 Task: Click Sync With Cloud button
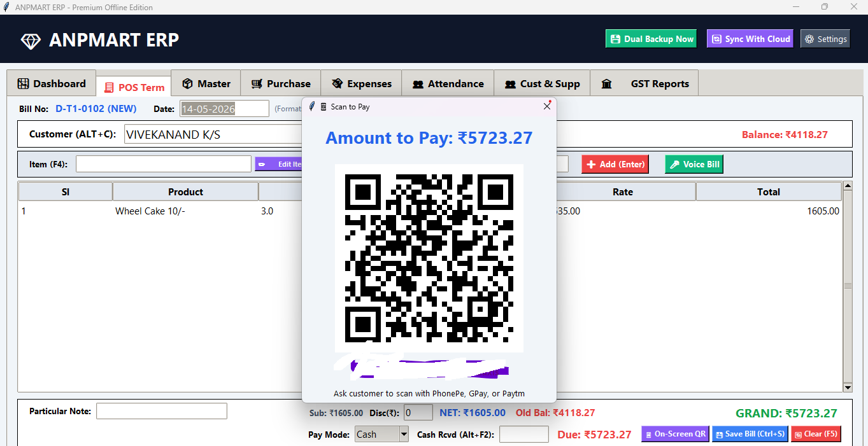click(750, 39)
